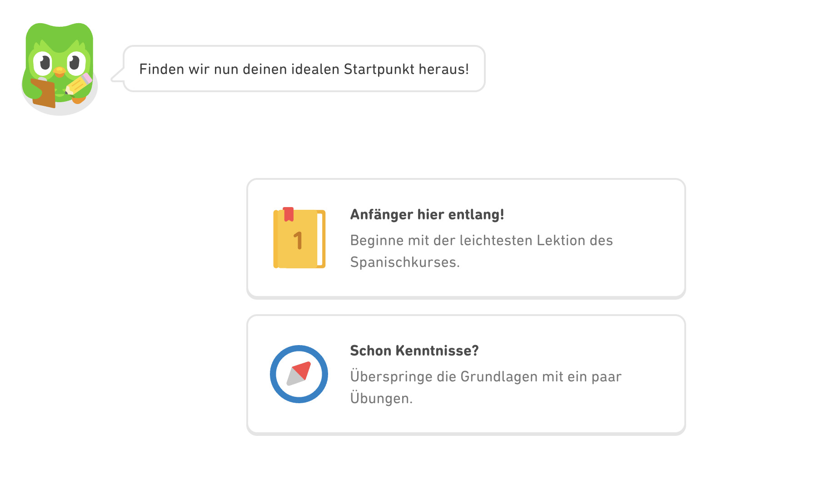The width and height of the screenshot is (817, 504).
Task: Click the Duo owl mascot
Action: pyautogui.click(x=58, y=68)
